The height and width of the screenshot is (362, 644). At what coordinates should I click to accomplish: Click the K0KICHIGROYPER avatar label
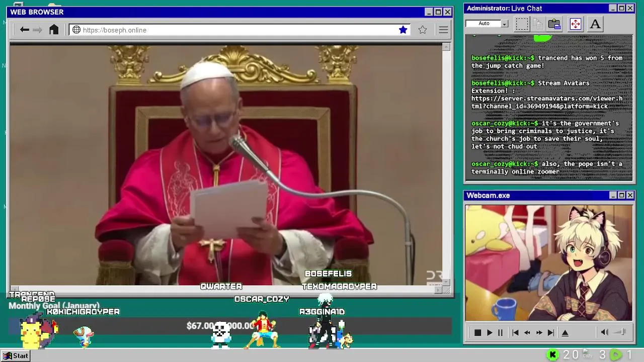click(x=83, y=312)
